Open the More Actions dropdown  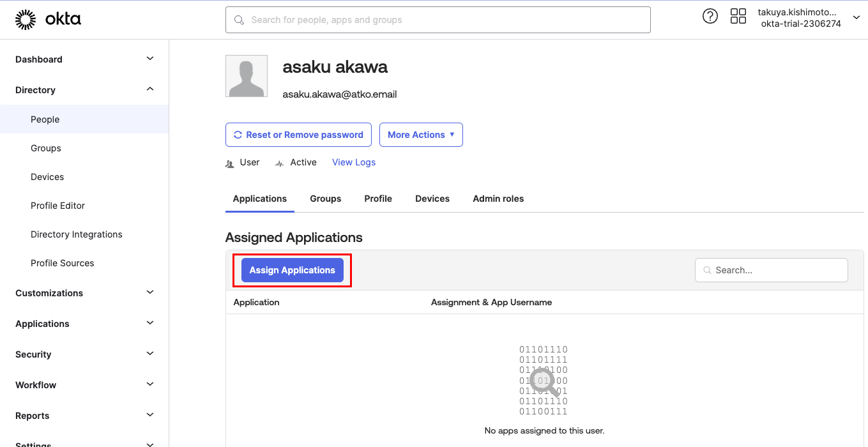coord(421,135)
